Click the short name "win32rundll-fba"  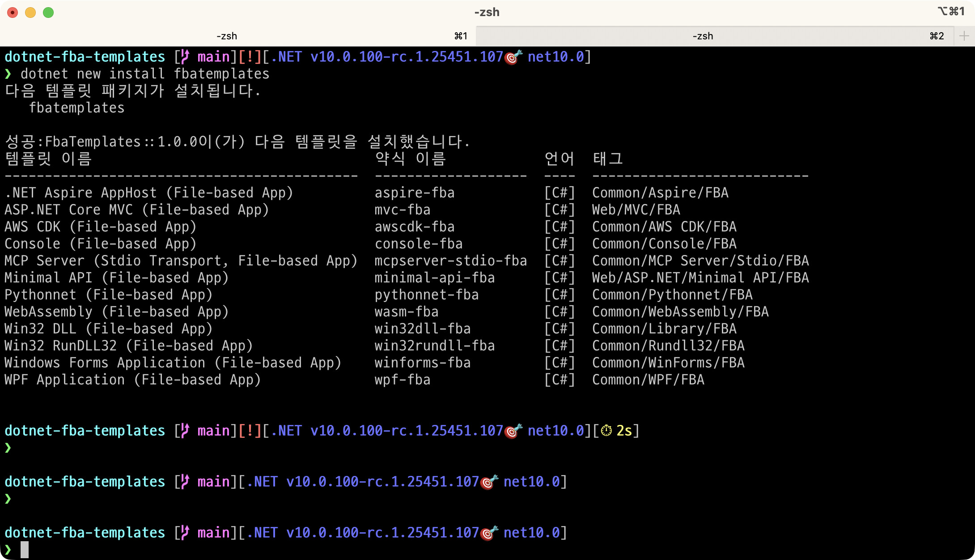point(435,346)
